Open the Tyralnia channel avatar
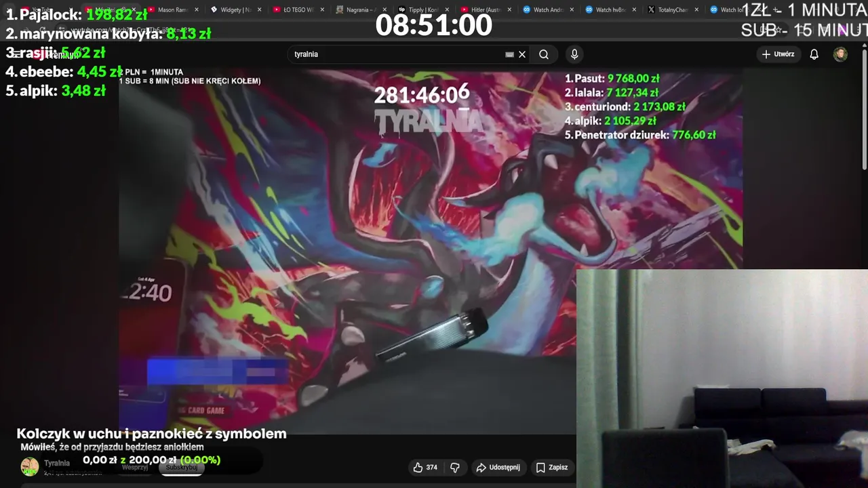Screen dimensions: 868x488 tap(29, 466)
